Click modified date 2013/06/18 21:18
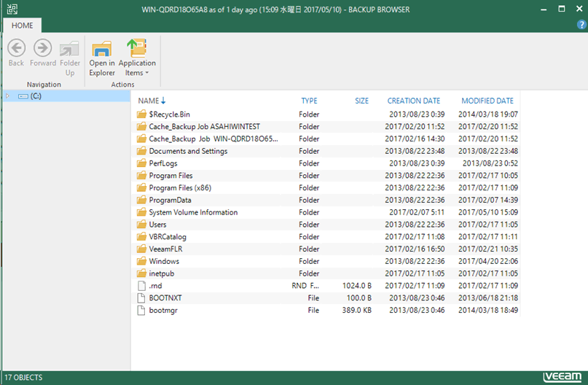The width and height of the screenshot is (588, 385). point(488,298)
